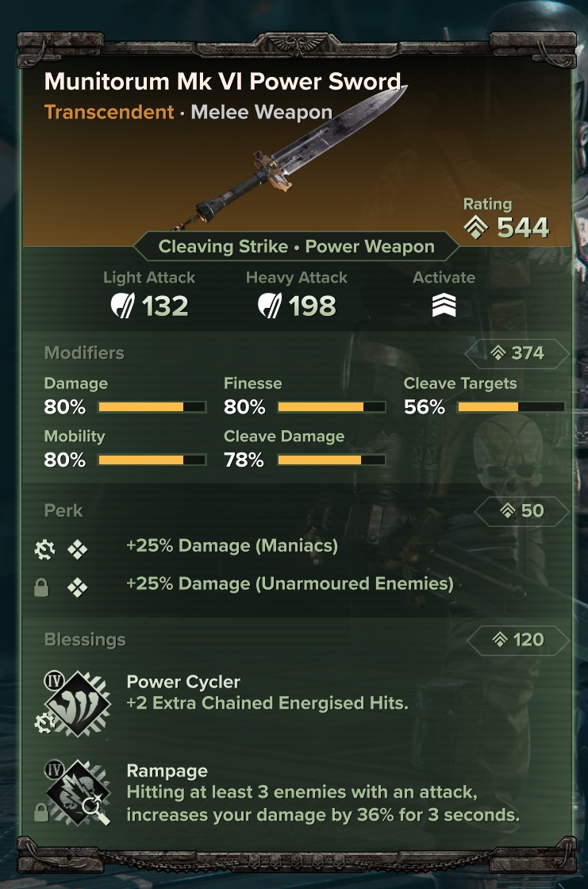Click the Modifiers 374 rating badge
588x889 pixels.
coord(517,353)
